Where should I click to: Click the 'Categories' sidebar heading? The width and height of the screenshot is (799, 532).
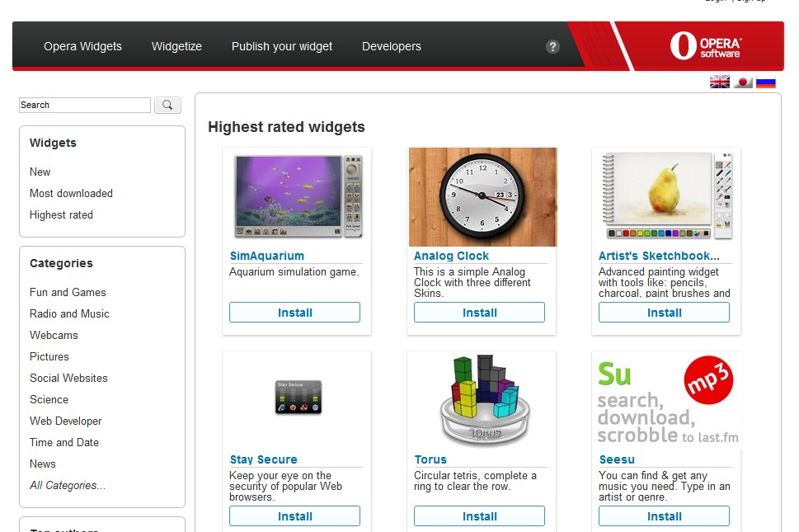[61, 263]
